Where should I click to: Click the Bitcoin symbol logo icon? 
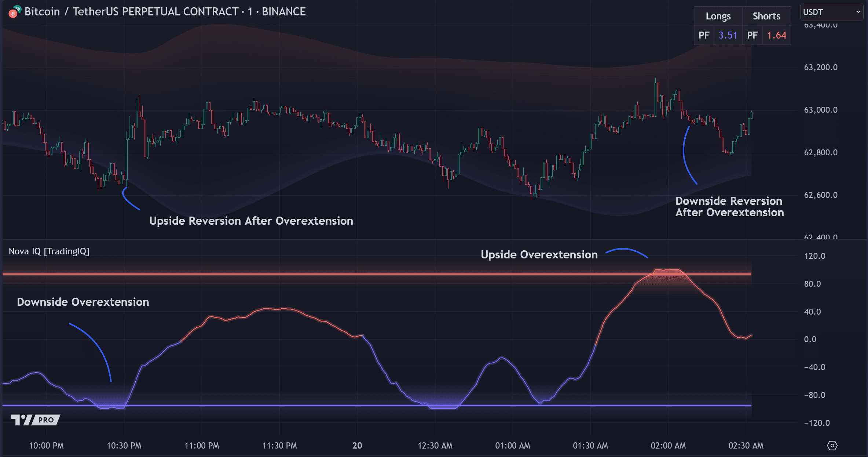click(x=15, y=12)
